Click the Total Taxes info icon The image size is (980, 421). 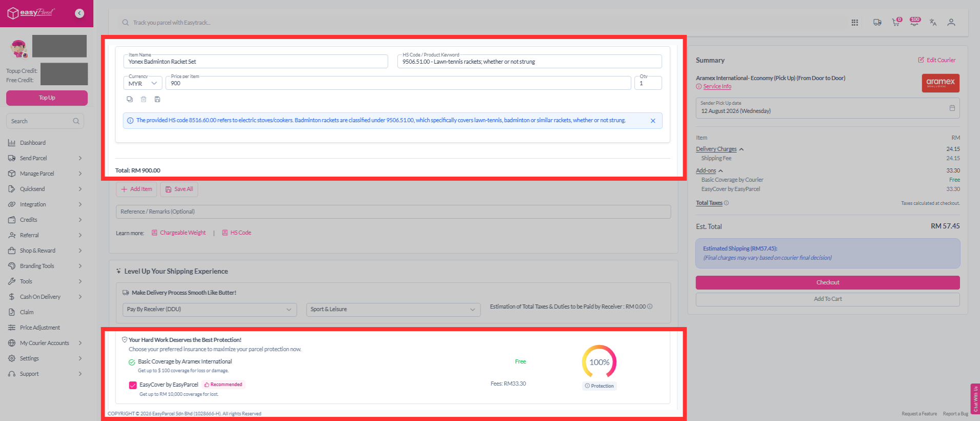point(726,203)
